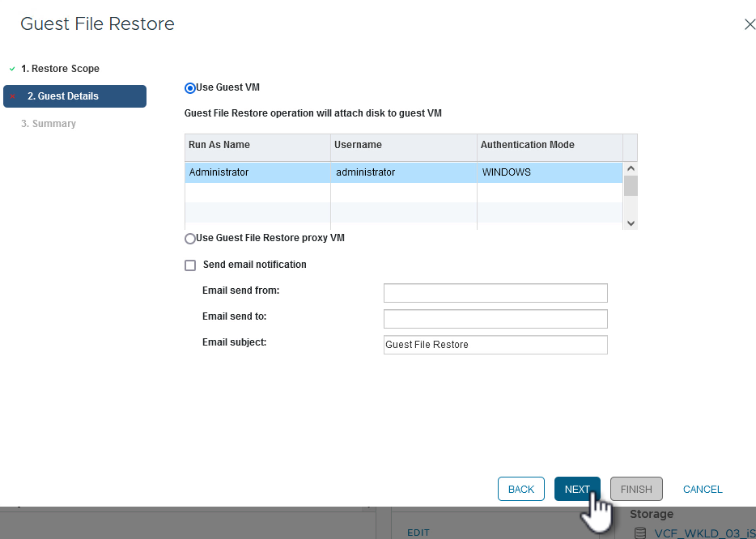756x539 pixels.
Task: Sort by the Run As Name column
Action: tap(219, 145)
